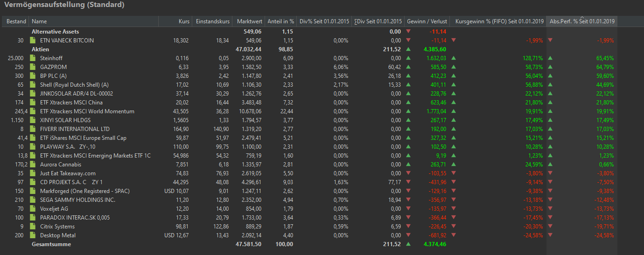This screenshot has width=644, height=255.
Task: Click the total market value 47.581,50
Action: click(249, 244)
